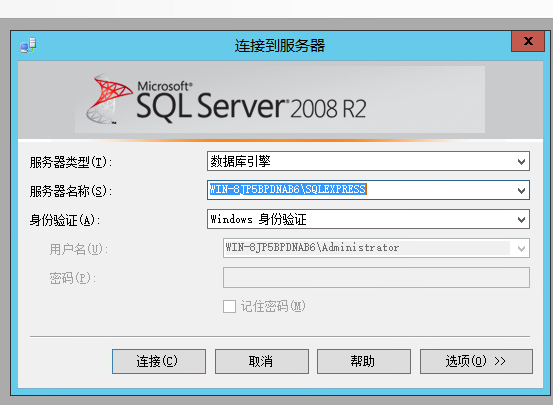Click the SQL Server 2008 R2 logo banner
553x405 pixels.
tap(280, 99)
